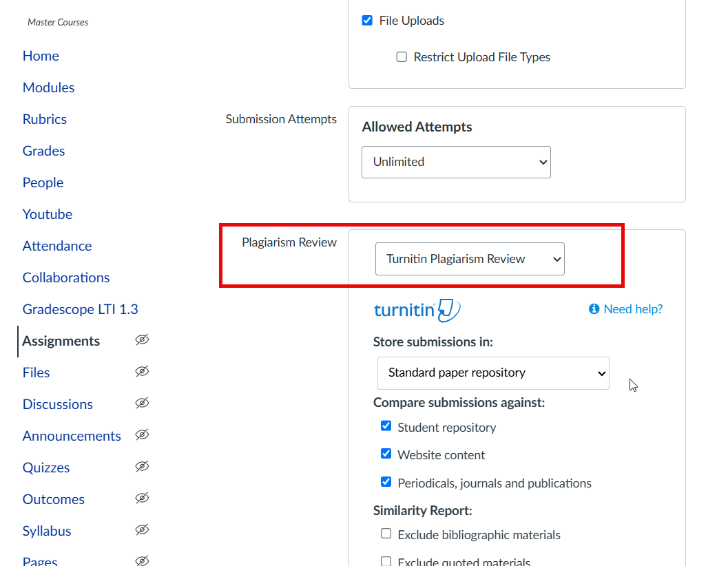Click the eye icon beside Outcomes
The height and width of the screenshot is (566, 728).
142,499
